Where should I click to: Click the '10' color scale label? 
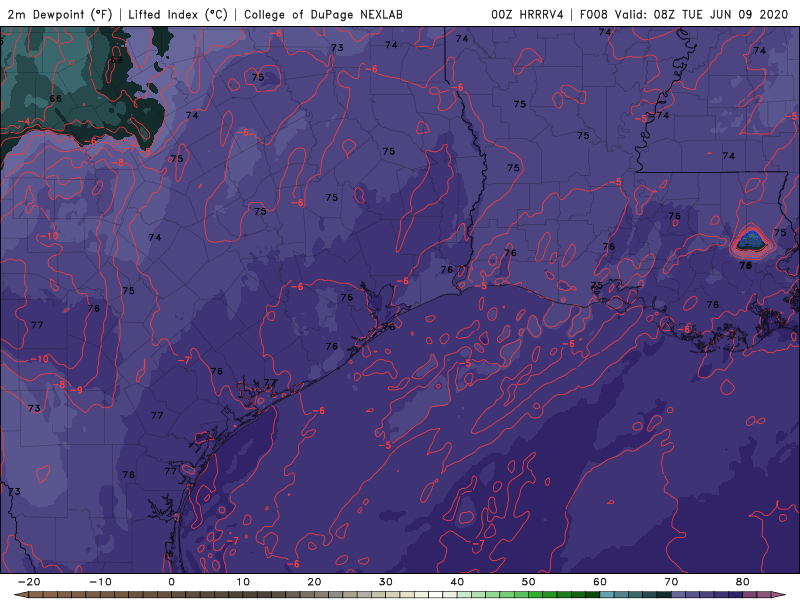243,582
